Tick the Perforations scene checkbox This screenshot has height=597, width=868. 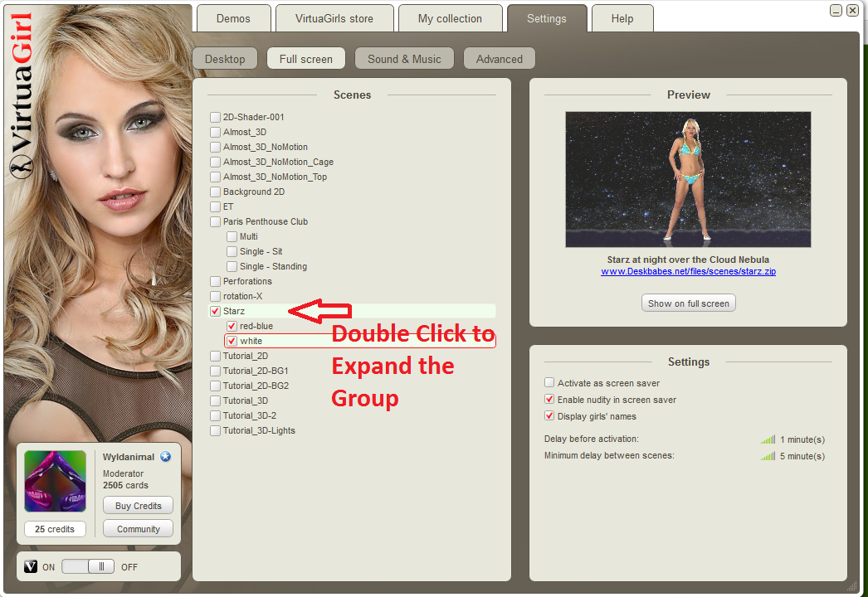215,282
